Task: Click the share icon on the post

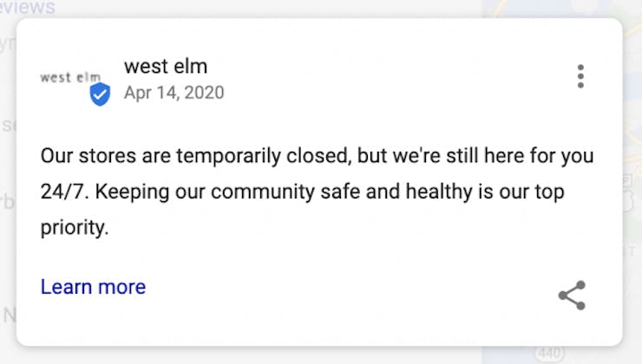Action: (x=572, y=296)
